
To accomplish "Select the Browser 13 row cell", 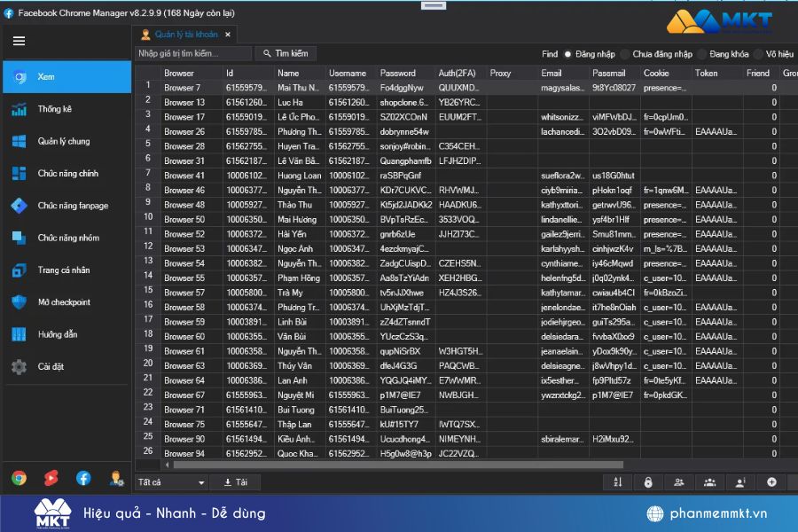I will (192, 103).
